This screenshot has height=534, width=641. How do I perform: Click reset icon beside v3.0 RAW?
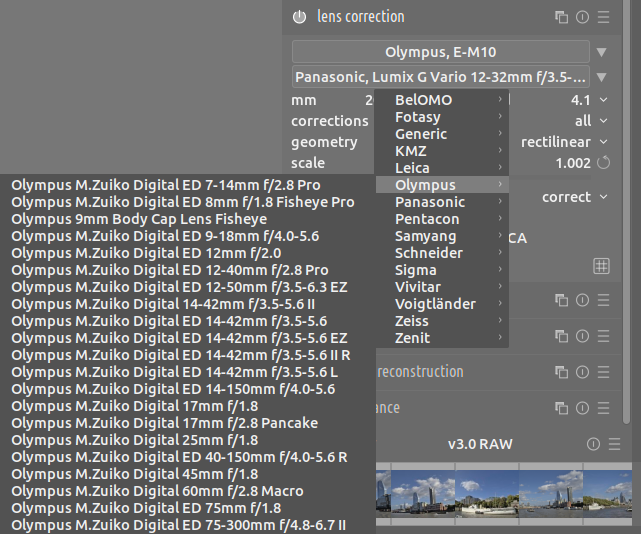pos(593,444)
